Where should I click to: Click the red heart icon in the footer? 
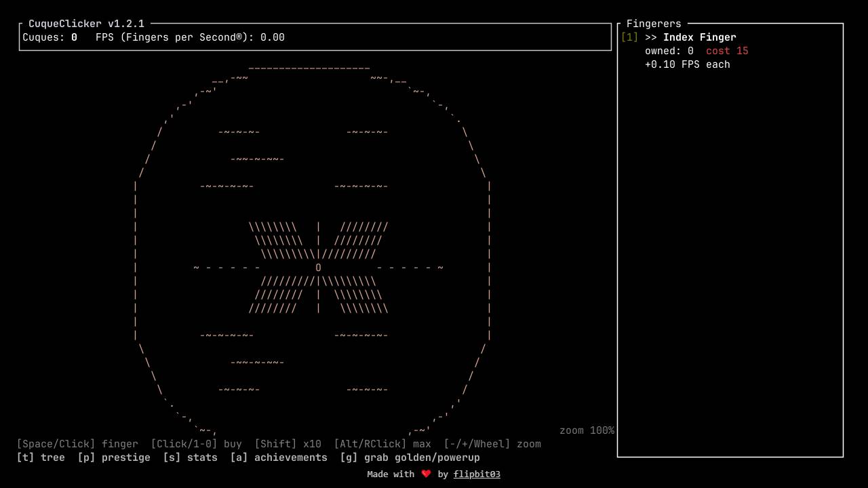(426, 474)
